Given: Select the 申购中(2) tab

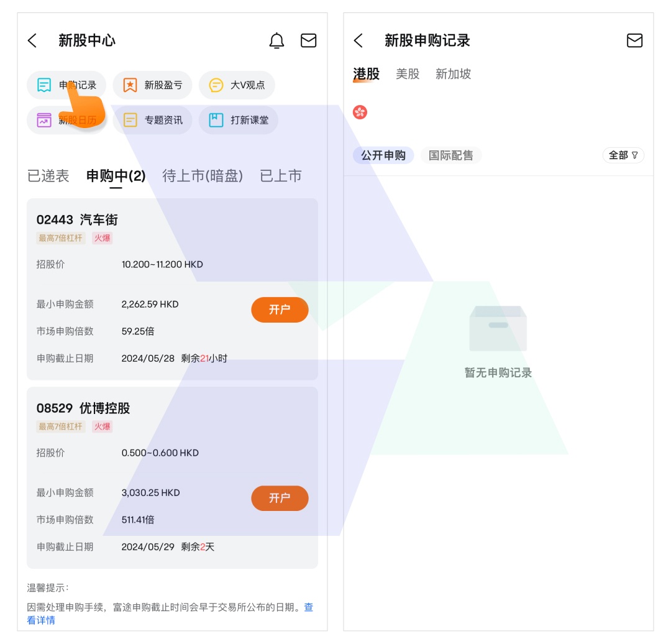Looking at the screenshot, I should 116,175.
